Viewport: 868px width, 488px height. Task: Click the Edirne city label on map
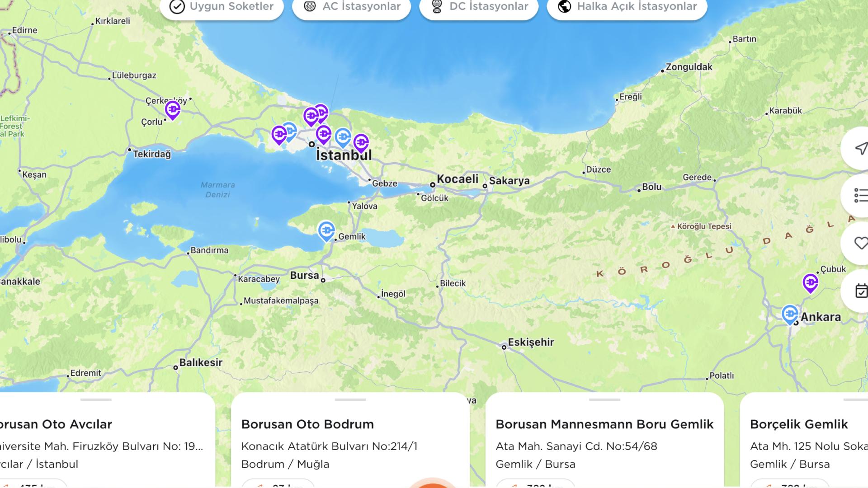[x=25, y=30]
